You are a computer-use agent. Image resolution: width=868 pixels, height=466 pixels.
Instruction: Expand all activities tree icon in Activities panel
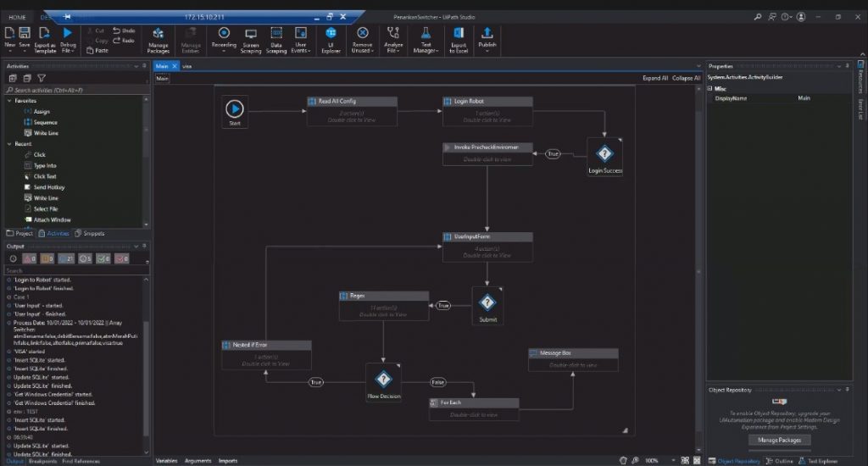click(x=13, y=78)
